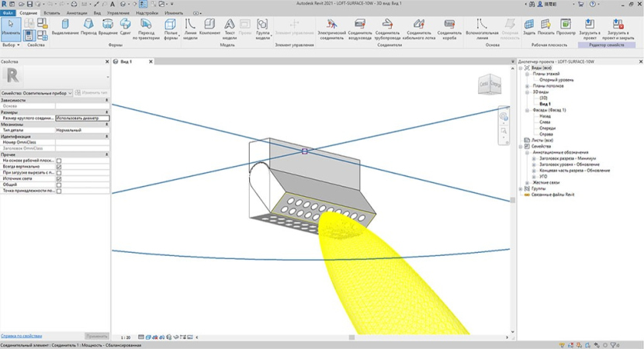644x349 pixels.
Task: Add a Соединитель воздуховода connector
Action: (x=360, y=29)
